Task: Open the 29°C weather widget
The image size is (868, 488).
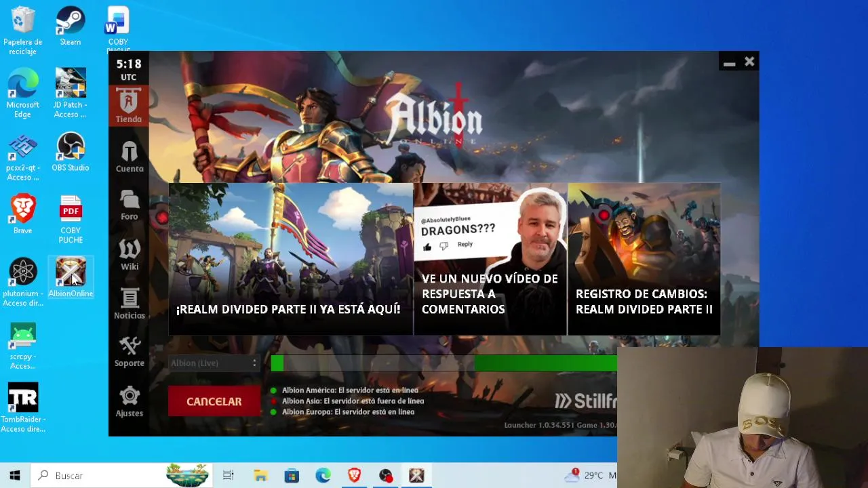Action: (x=590, y=475)
